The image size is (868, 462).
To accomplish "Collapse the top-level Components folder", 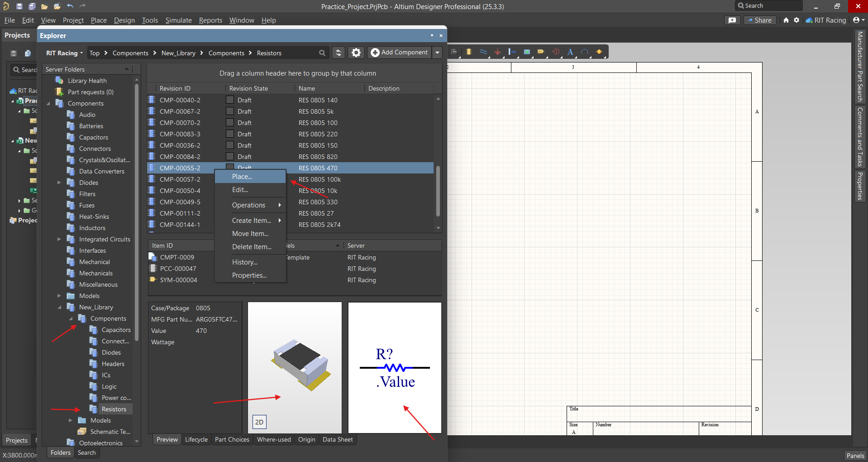I will point(48,103).
